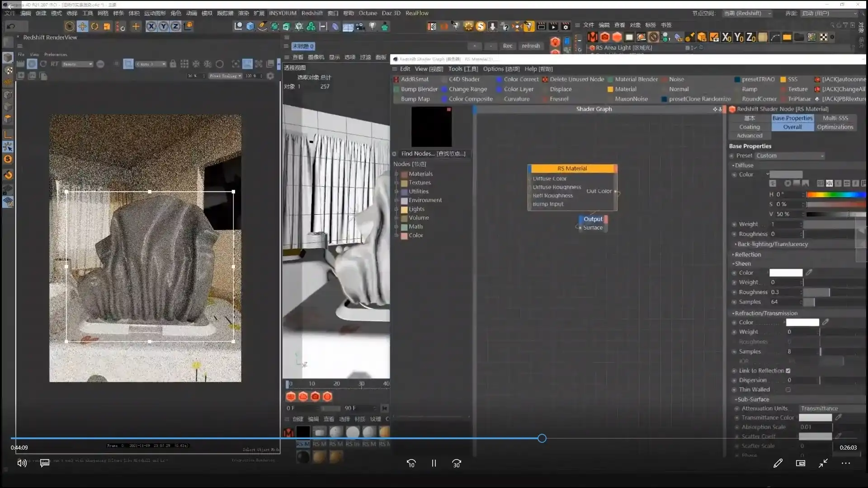Uncheck the Link to Reflection checkbox
Image resolution: width=868 pixels, height=488 pixels.
[788, 371]
